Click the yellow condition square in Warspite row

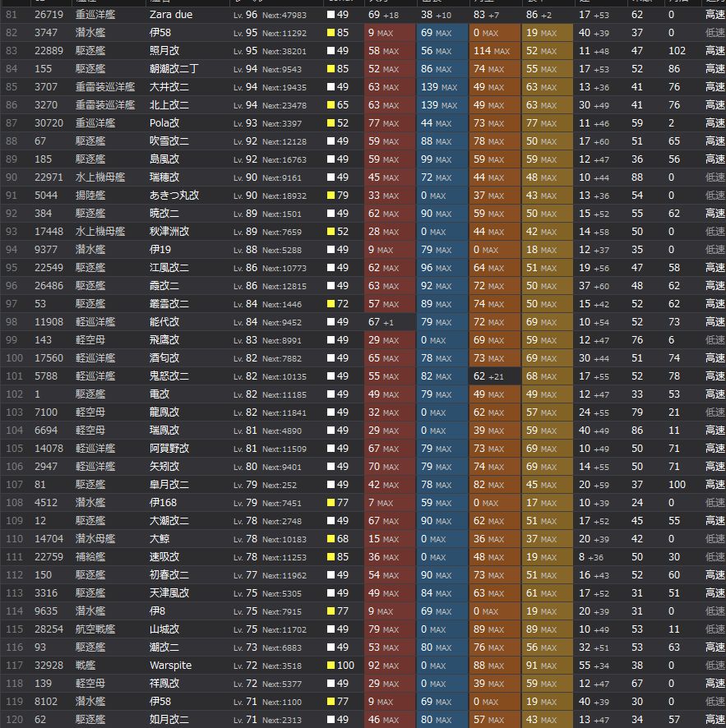pos(331,666)
